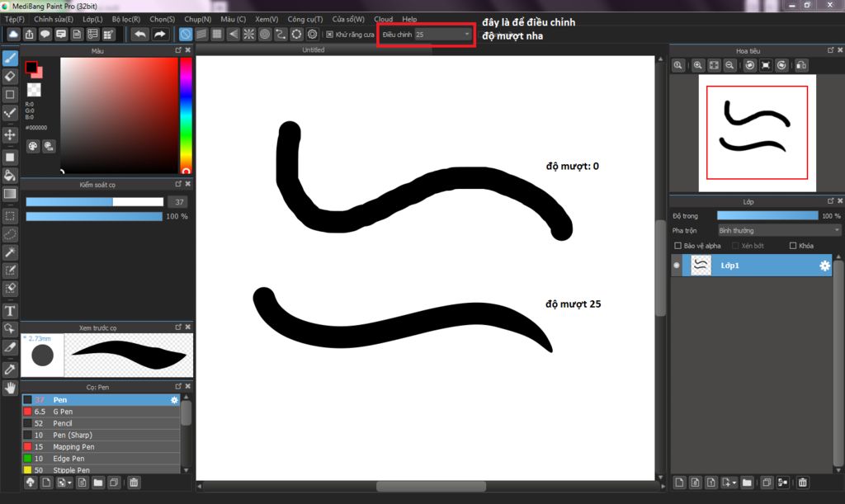Select the Bucket fill tool
845x504 pixels.
click(10, 175)
